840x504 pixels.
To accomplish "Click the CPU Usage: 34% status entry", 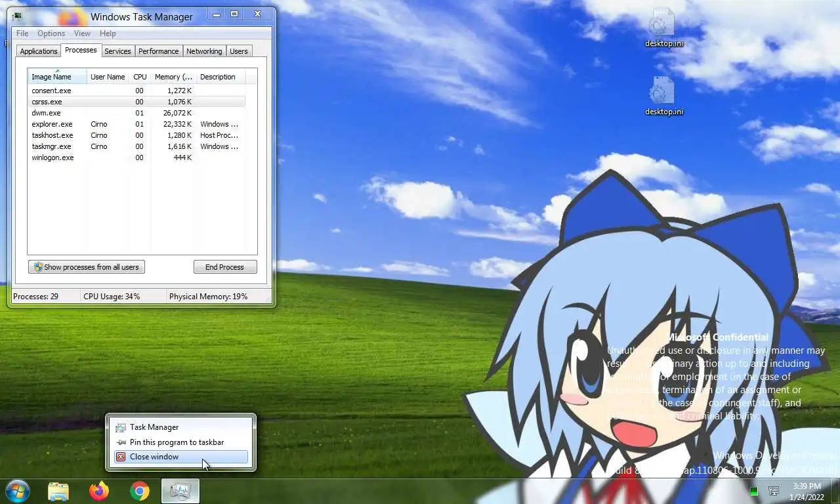I will (112, 297).
